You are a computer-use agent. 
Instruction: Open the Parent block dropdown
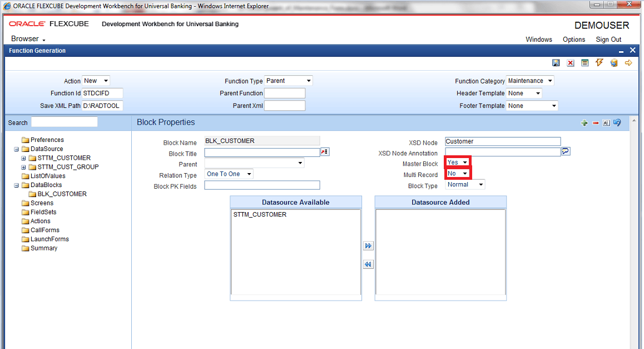[254, 163]
